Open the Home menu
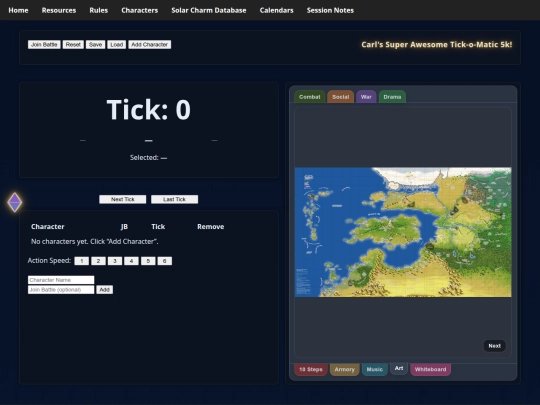Screen dimensions: 540x405 click(18, 10)
